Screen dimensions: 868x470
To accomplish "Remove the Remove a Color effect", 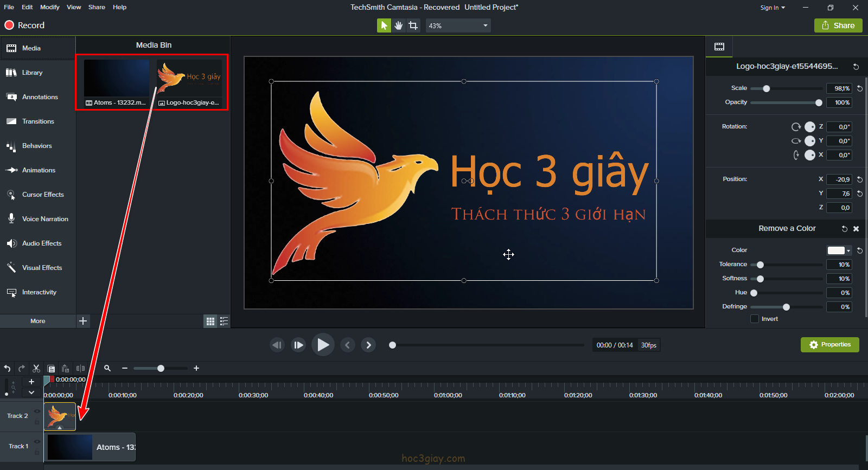I will point(856,229).
